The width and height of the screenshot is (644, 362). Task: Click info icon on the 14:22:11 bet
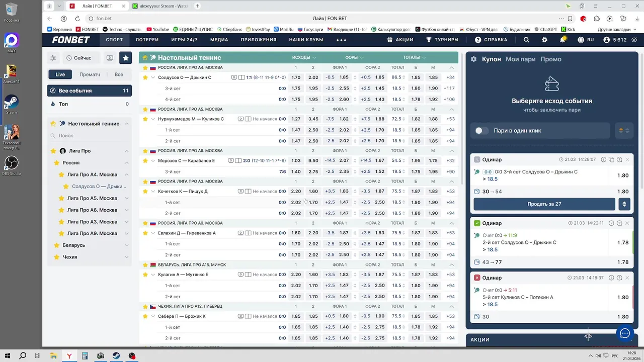(611, 223)
